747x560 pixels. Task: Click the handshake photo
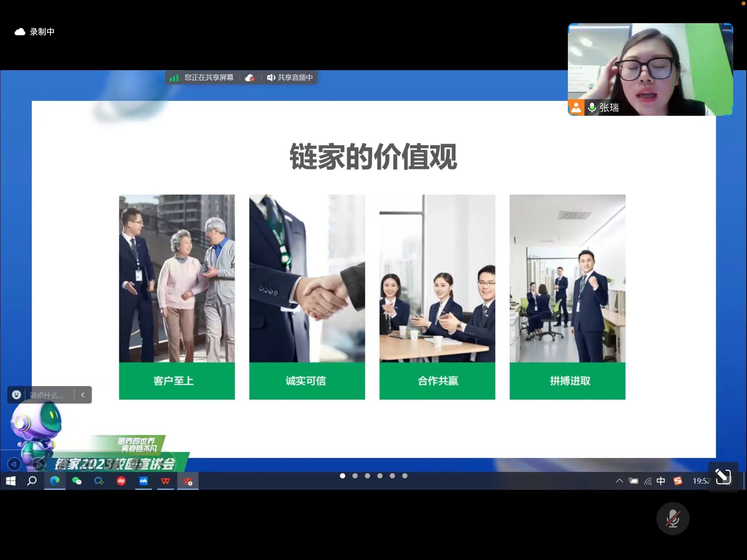[x=307, y=278]
